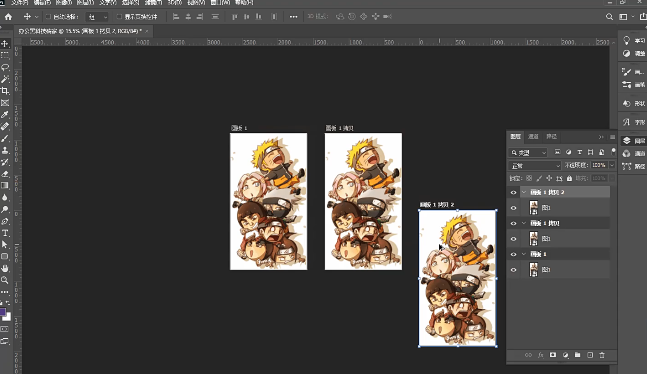Screen dimensions: 647x374
Task: Add a layer mask
Action: click(553, 355)
